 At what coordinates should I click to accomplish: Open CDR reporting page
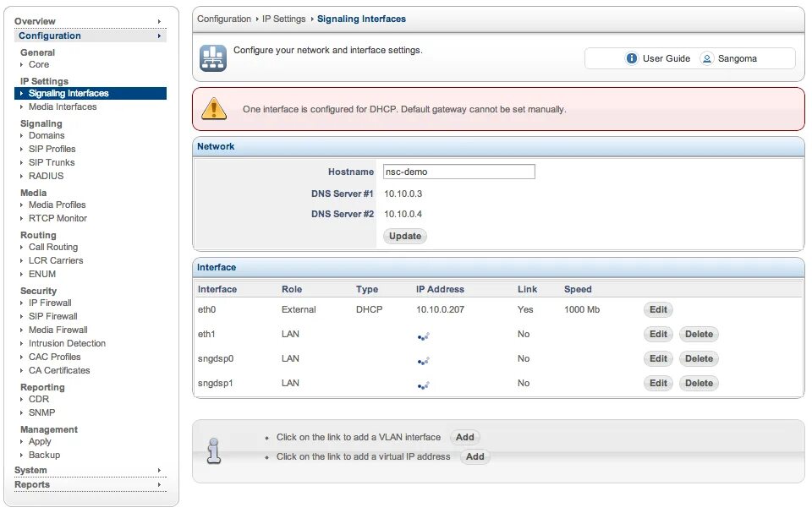39,399
